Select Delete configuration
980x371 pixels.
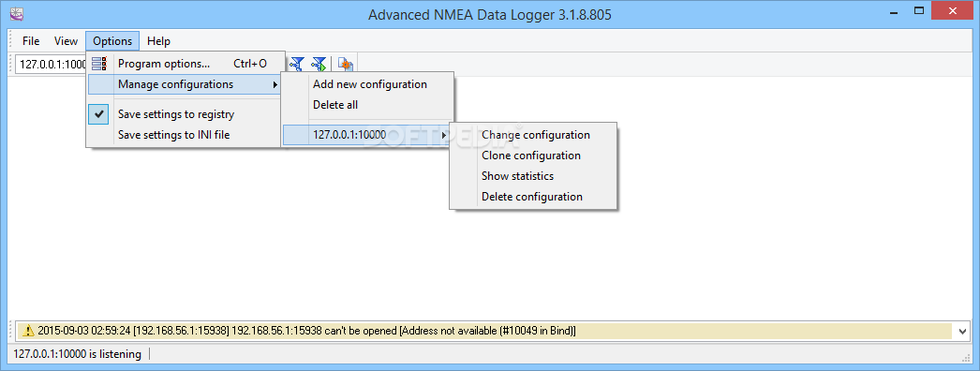coord(533,197)
